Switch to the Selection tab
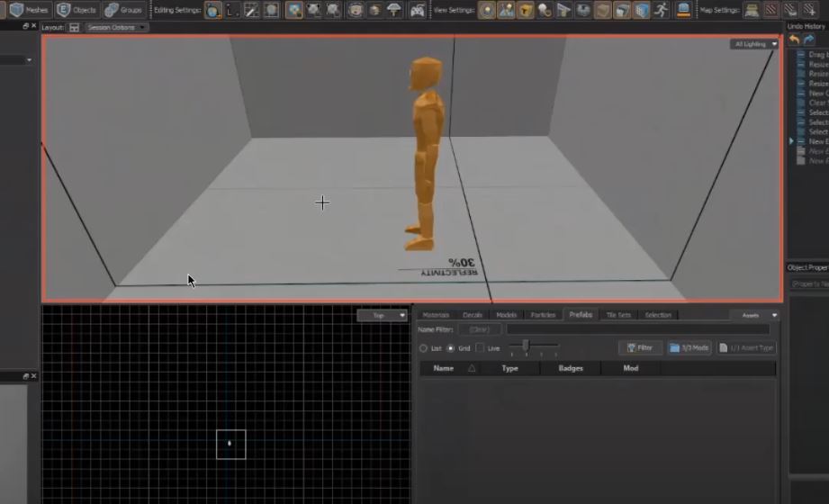 pos(658,315)
